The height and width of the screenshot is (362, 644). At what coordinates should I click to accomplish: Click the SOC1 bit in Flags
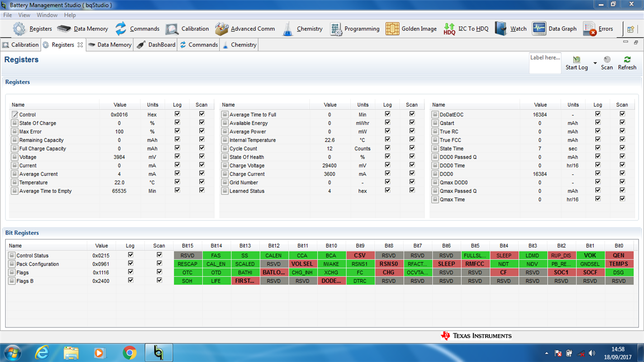[x=561, y=272]
